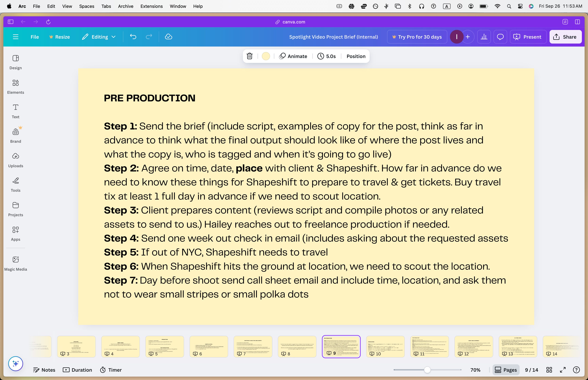Click the yellow background color swatch
Image resolution: width=588 pixels, height=380 pixels.
[x=266, y=56]
